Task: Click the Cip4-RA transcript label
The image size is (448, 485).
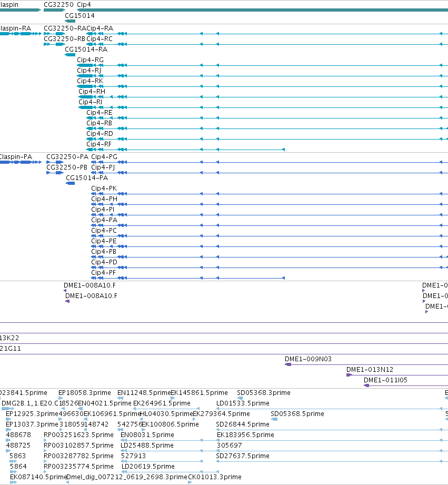Action: (x=100, y=28)
